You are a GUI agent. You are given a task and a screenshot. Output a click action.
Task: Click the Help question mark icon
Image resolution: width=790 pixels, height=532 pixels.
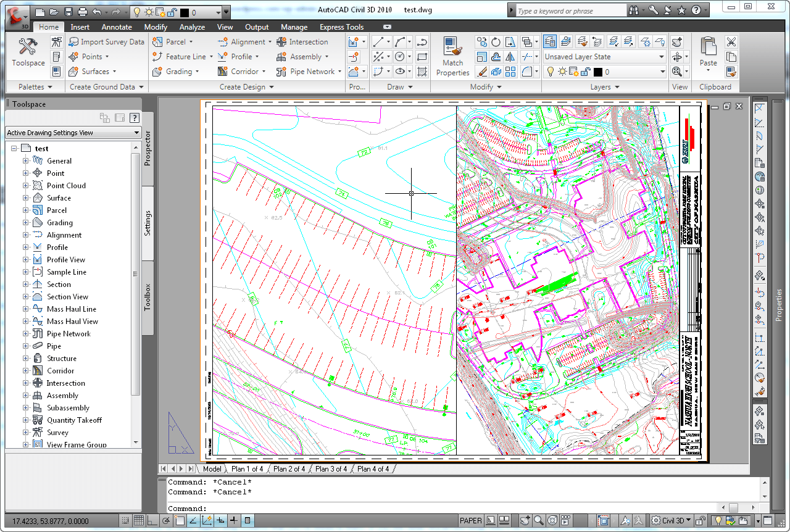(x=696, y=10)
